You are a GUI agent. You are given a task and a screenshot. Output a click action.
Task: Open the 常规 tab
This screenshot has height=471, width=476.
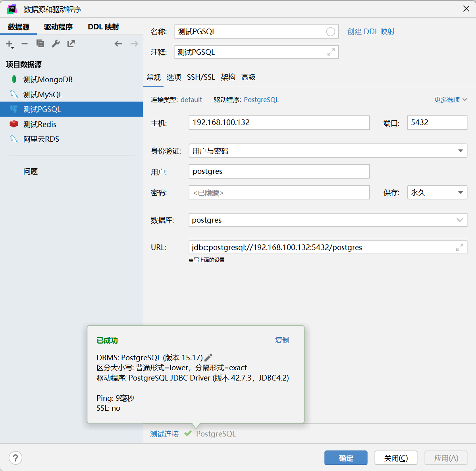[154, 77]
